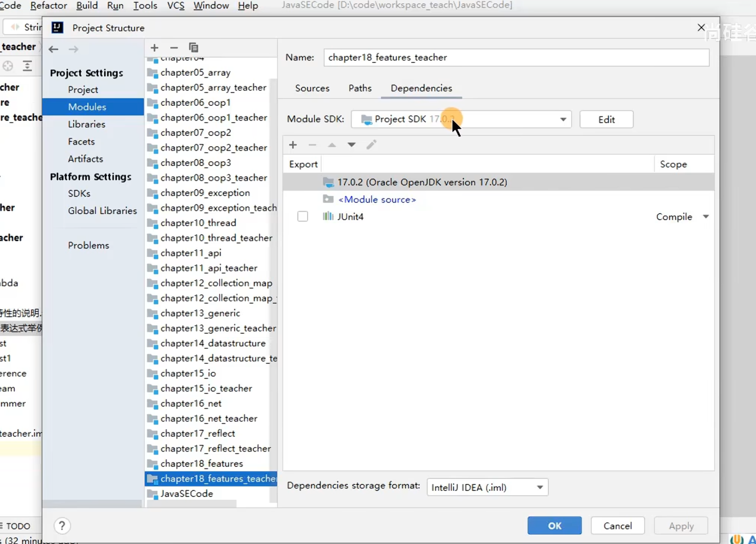This screenshot has width=756, height=544.
Task: Click the locate target icon in project panel
Action: coord(8,66)
